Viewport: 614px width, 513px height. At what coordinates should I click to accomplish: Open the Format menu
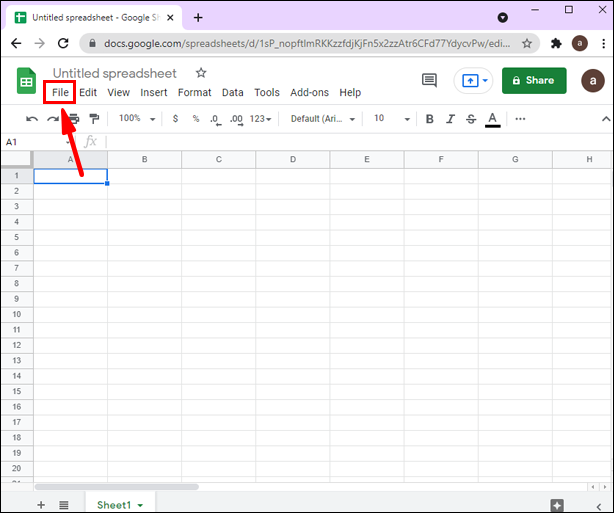195,92
